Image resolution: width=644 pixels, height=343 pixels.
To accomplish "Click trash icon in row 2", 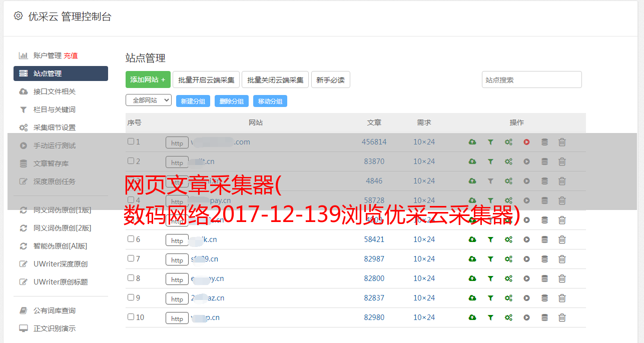I will pos(562,161).
